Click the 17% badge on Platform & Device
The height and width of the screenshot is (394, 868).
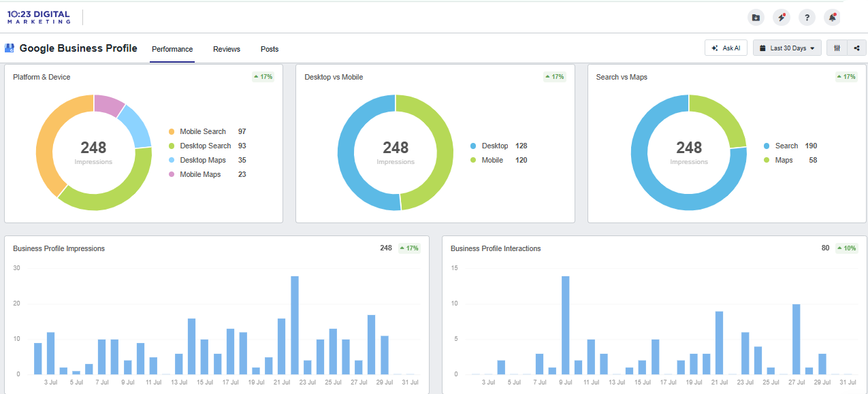[x=263, y=77]
